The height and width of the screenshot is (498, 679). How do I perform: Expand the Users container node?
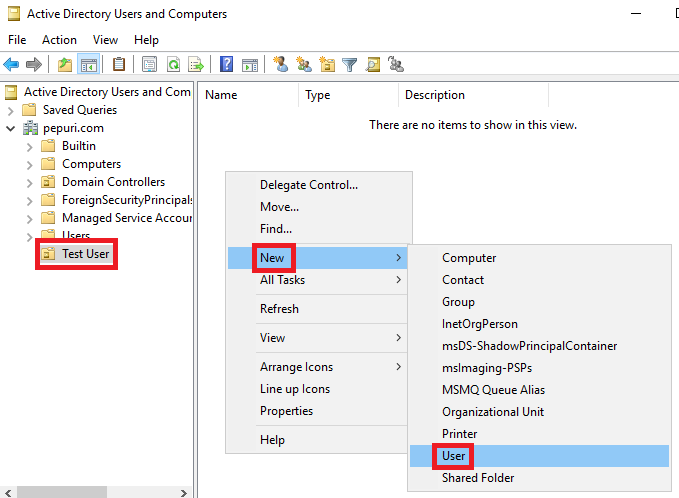[x=29, y=237]
